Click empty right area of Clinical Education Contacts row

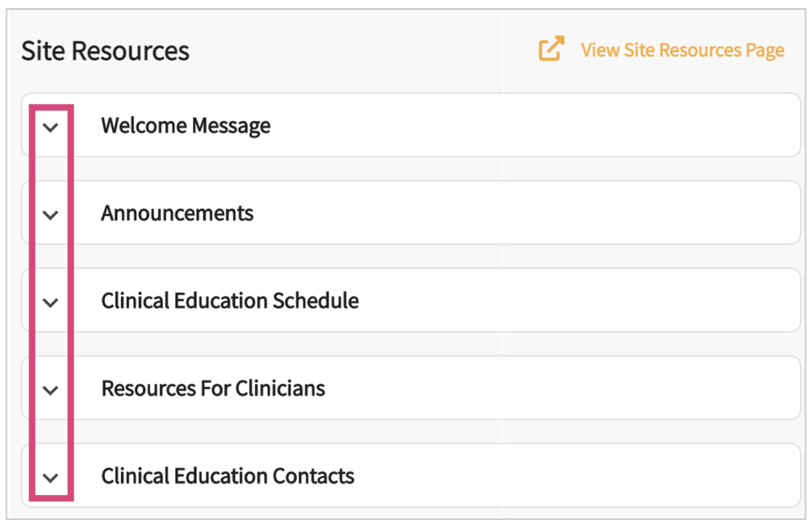(587, 476)
